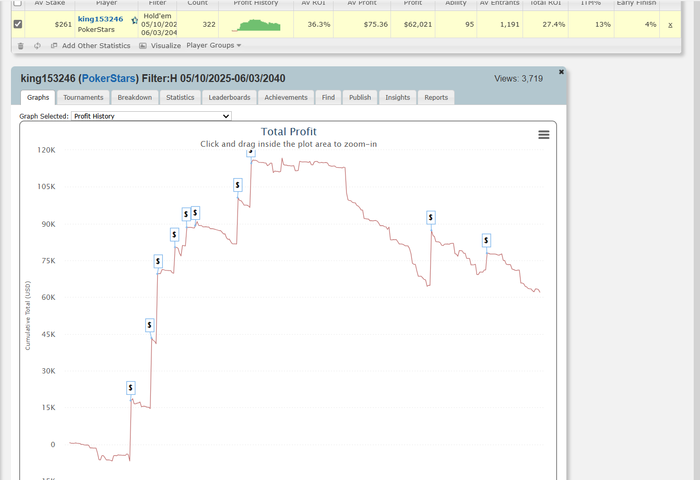Viewport: 700px width, 480px height.
Task: Click the PokerStars text under the player name
Action: (96, 29)
